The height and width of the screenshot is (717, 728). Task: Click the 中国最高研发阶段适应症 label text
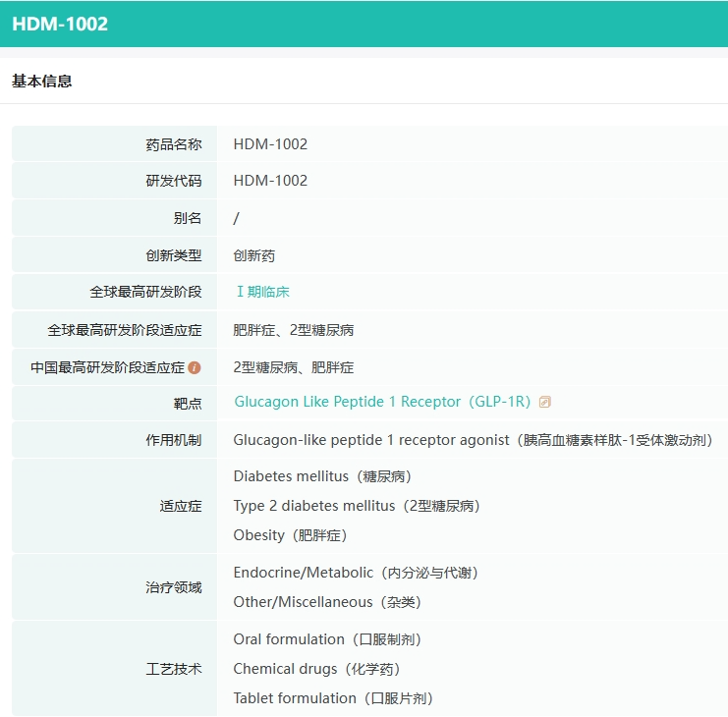click(108, 368)
